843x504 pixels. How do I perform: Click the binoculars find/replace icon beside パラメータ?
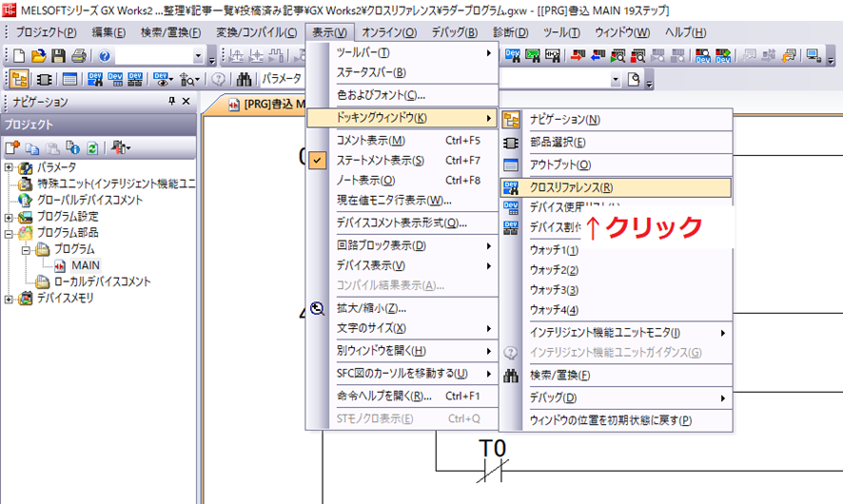244,80
